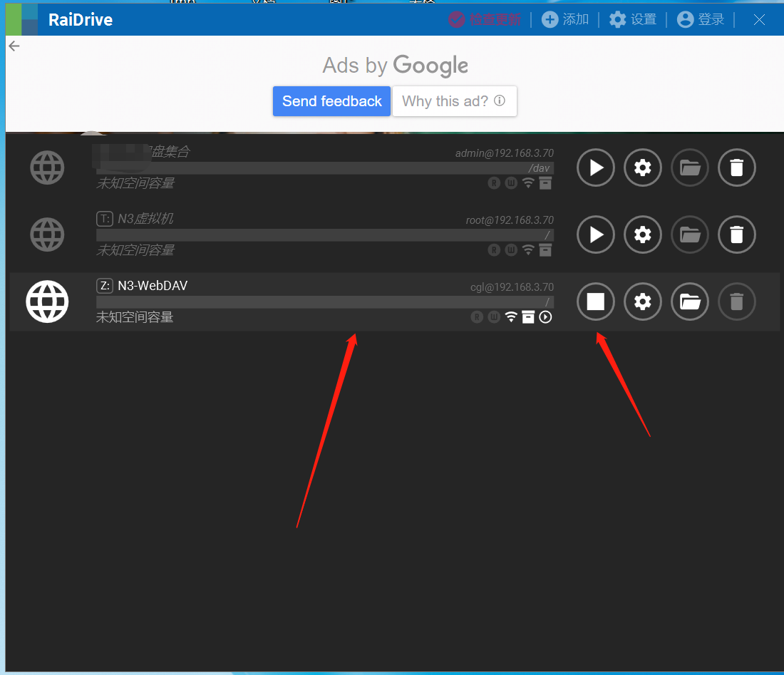Click read-only R icon in N3-WebDAV row
This screenshot has height=675, width=784.
pos(477,317)
